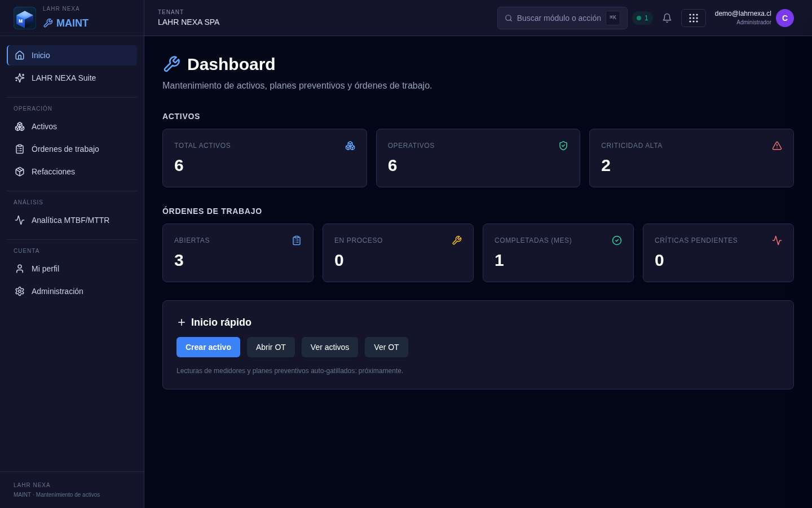
Task: Open the Abiertas orders card
Action: point(238,253)
